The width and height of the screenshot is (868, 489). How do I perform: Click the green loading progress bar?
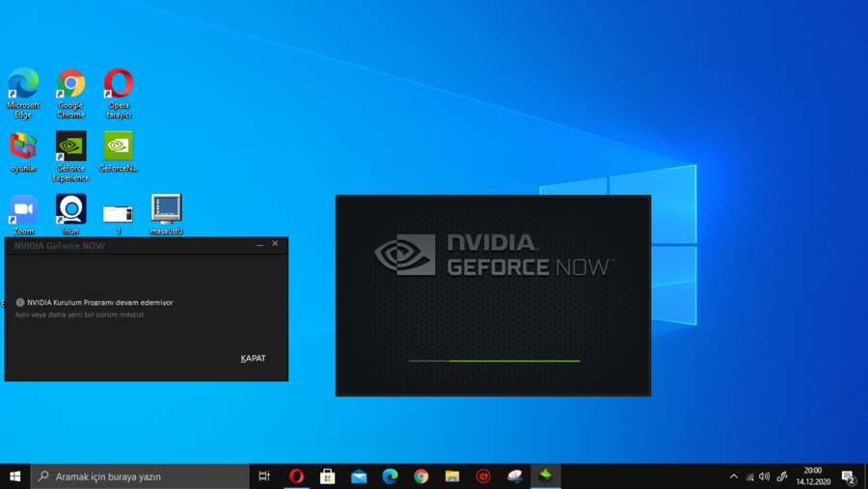(495, 361)
